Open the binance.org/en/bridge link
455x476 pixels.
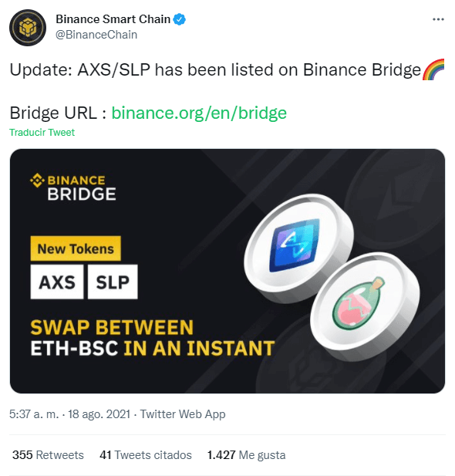click(199, 113)
